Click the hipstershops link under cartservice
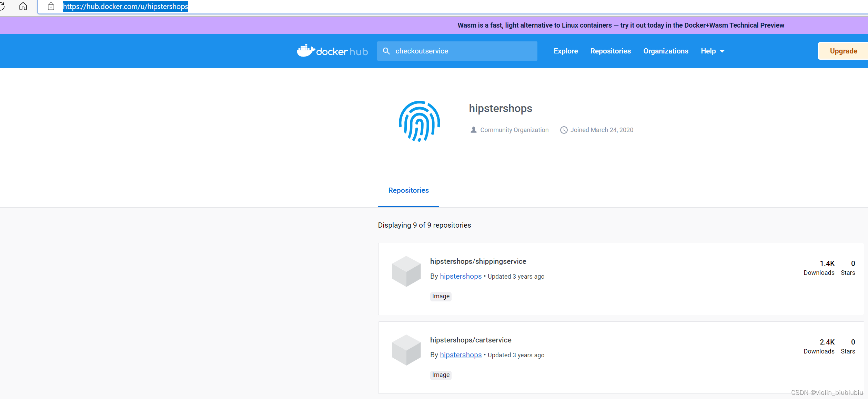 click(461, 355)
